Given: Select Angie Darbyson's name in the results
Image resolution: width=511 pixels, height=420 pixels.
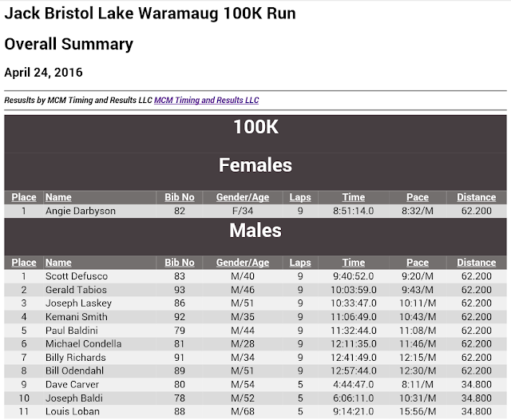Looking at the screenshot, I should pyautogui.click(x=80, y=212).
